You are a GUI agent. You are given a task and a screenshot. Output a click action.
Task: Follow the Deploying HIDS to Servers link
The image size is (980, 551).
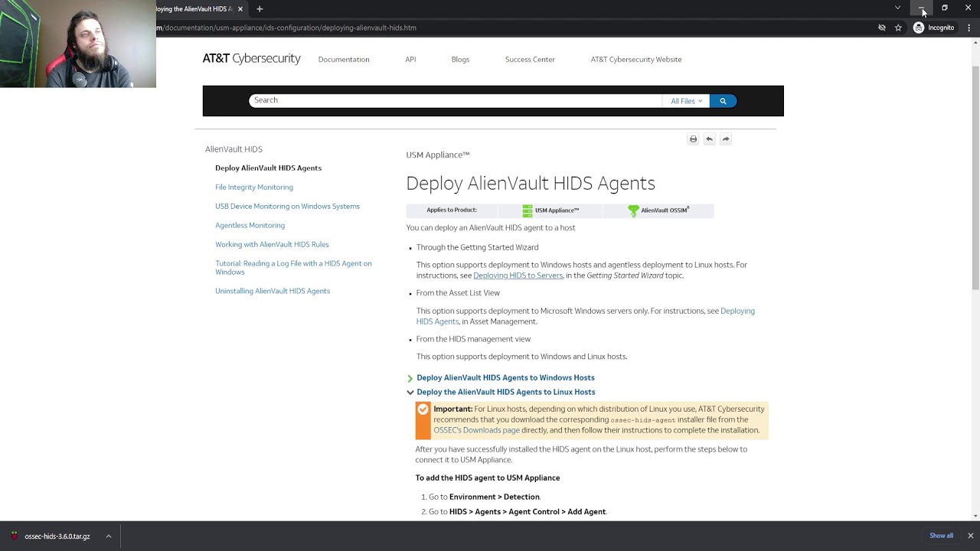coord(518,275)
